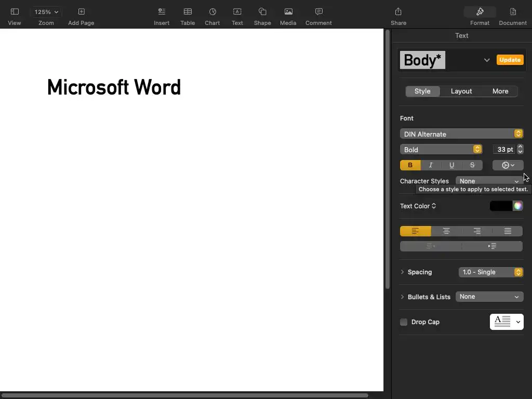532x399 pixels.
Task: Add a text box
Action: click(237, 16)
